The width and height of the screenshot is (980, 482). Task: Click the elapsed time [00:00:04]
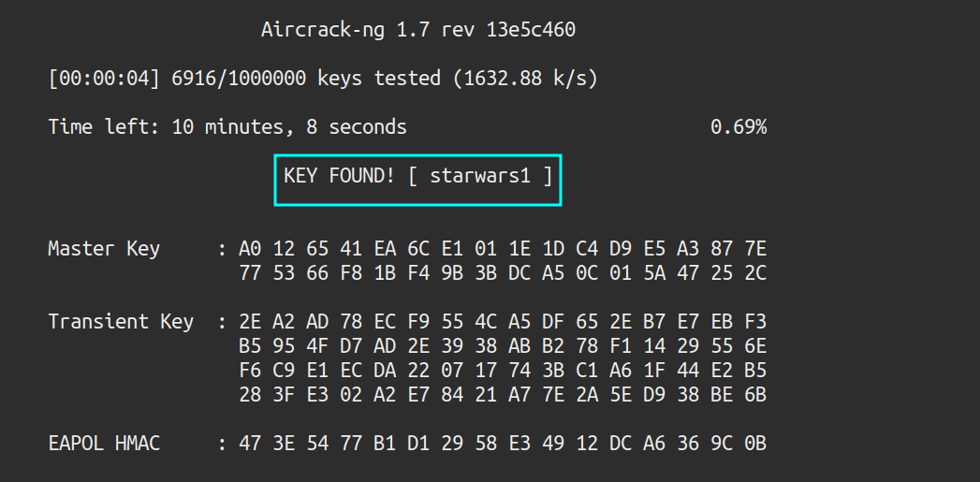[x=104, y=79]
